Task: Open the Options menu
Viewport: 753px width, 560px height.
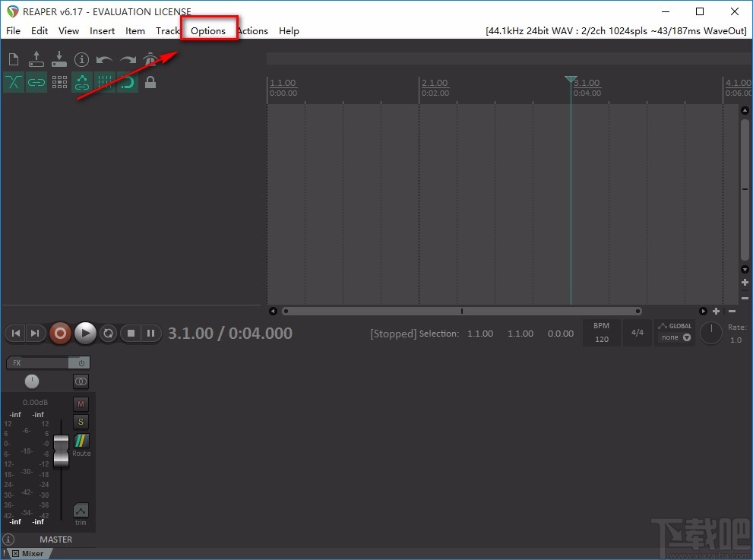Action: tap(208, 30)
